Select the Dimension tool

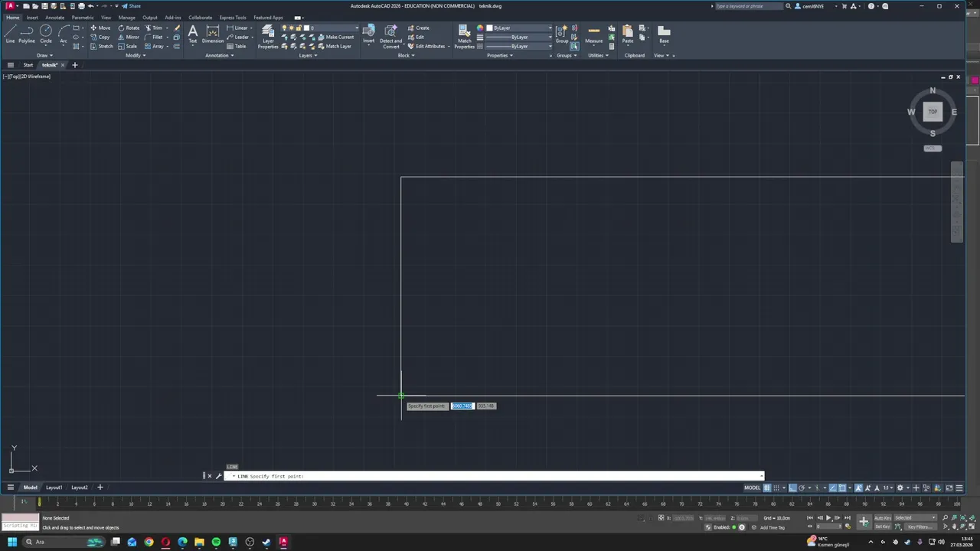coord(213,34)
